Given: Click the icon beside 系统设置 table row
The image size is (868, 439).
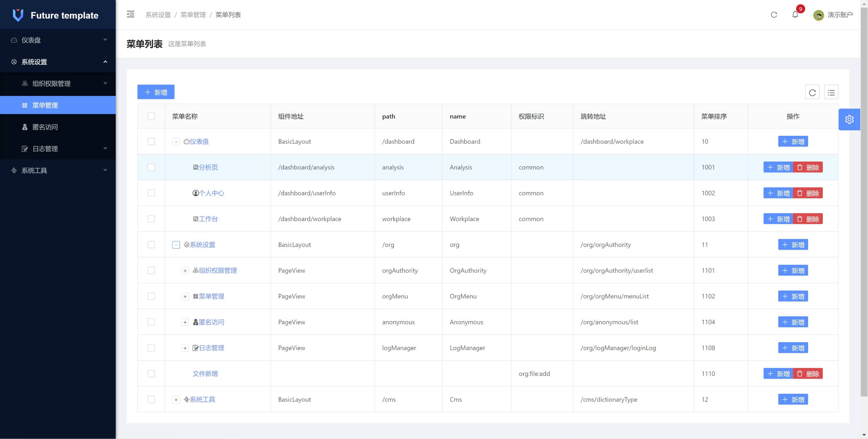Looking at the screenshot, I should click(186, 245).
